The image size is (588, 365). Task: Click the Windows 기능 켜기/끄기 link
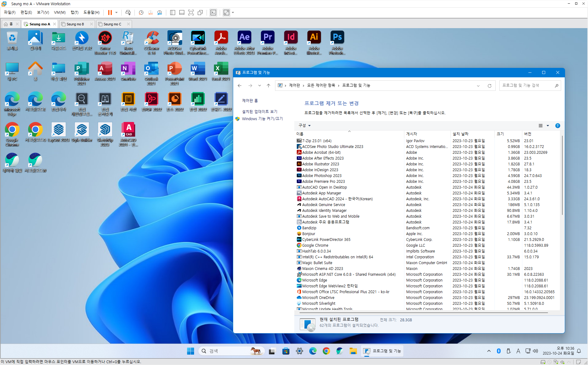click(x=262, y=119)
